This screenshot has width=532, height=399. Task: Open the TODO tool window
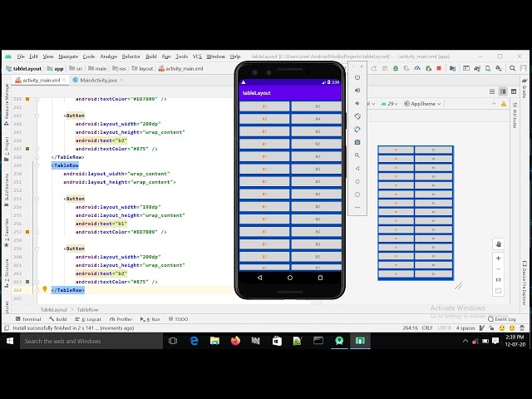178,319
